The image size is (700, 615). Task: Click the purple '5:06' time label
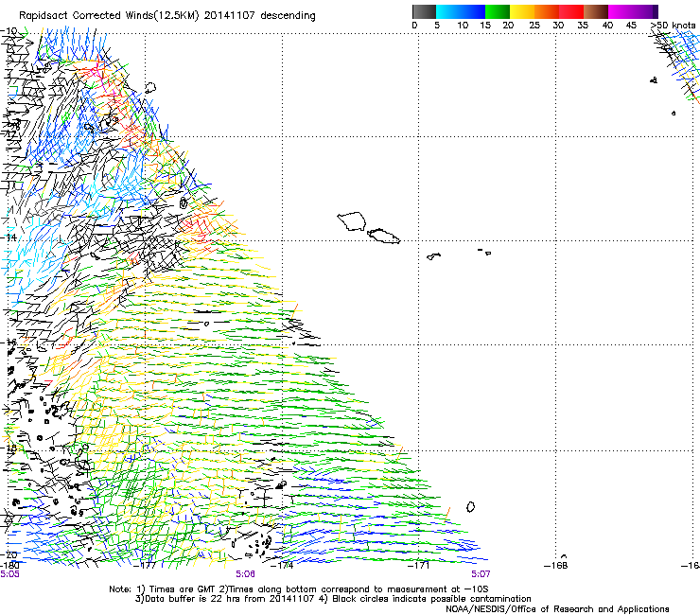(246, 574)
